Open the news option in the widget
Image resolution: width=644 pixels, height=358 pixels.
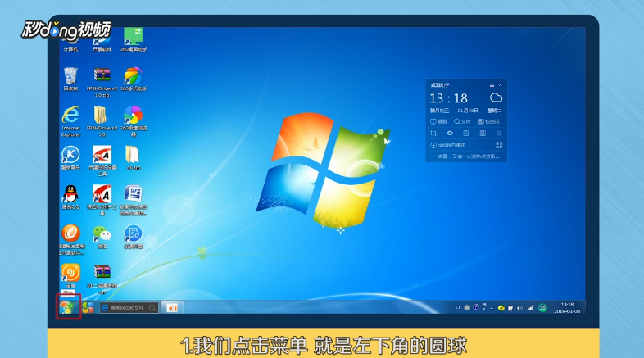[x=489, y=121]
